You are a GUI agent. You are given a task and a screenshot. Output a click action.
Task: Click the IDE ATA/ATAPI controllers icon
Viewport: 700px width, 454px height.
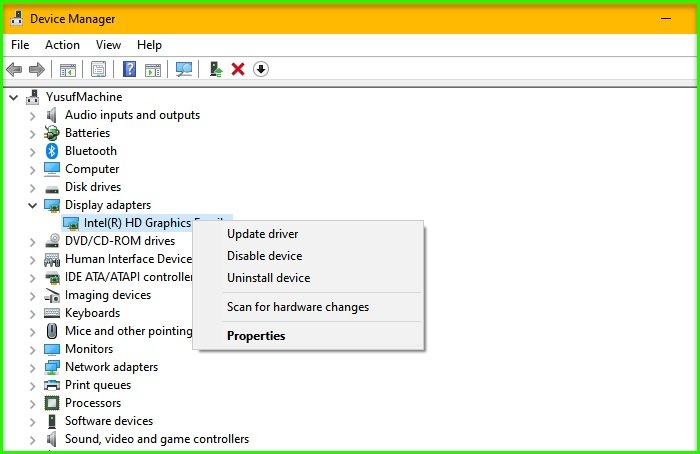click(x=52, y=277)
